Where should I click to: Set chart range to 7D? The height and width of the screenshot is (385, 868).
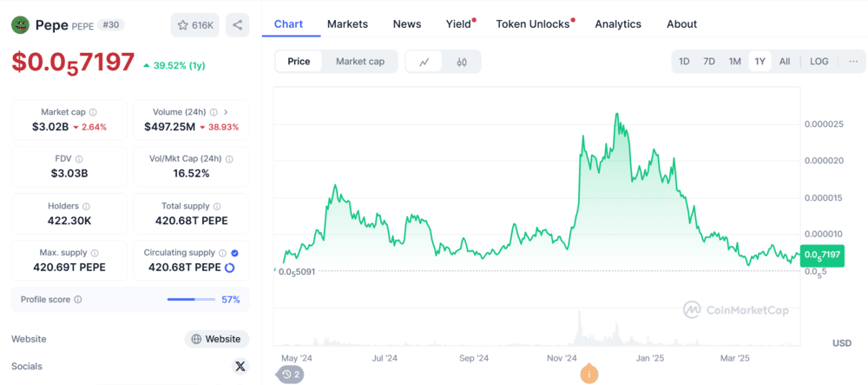pos(709,62)
